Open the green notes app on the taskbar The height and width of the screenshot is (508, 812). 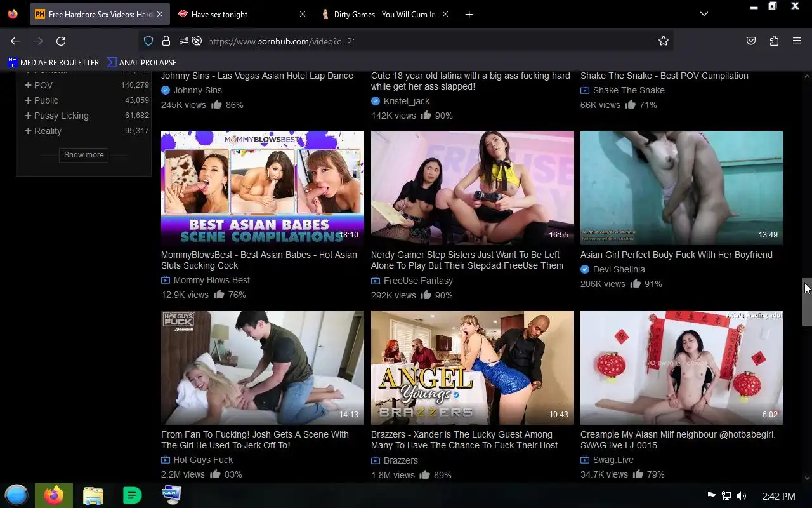132,495
